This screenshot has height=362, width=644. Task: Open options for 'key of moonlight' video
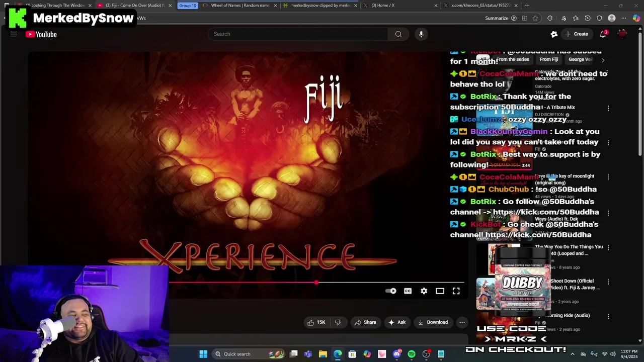click(608, 177)
